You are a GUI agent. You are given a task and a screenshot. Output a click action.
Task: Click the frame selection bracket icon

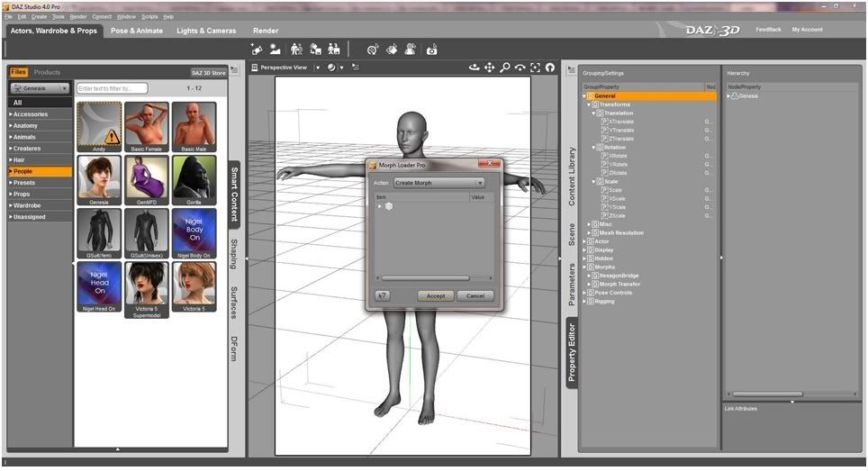point(535,68)
